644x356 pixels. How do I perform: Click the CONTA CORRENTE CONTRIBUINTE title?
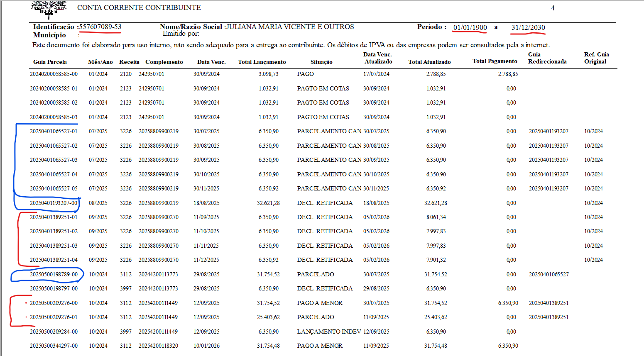pos(139,8)
